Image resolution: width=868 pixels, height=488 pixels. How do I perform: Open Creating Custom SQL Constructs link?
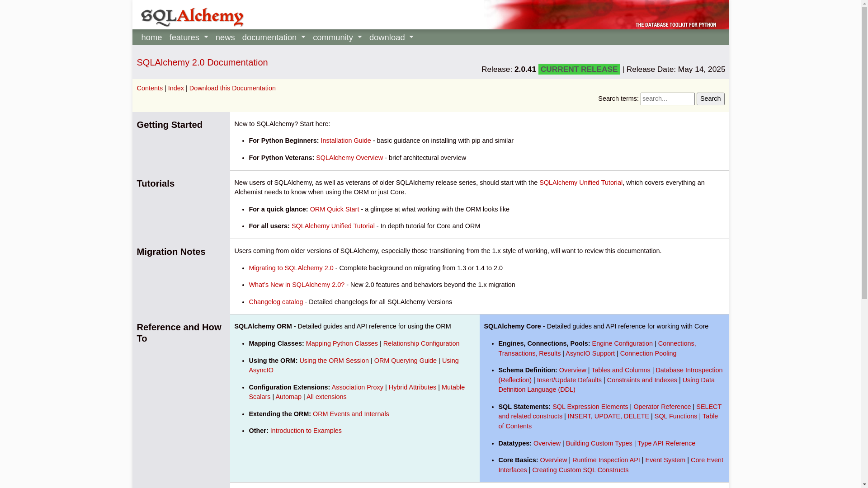(x=580, y=470)
